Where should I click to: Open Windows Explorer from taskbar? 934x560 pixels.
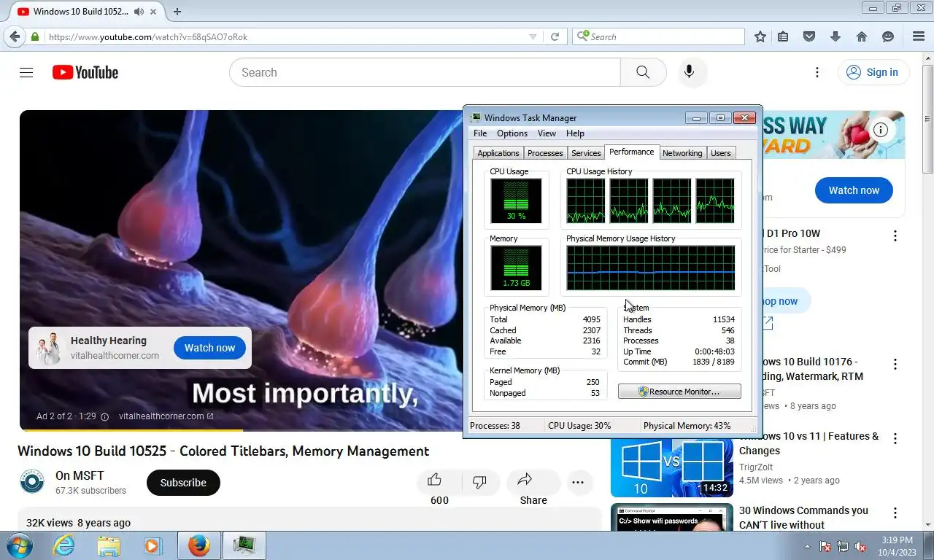109,545
